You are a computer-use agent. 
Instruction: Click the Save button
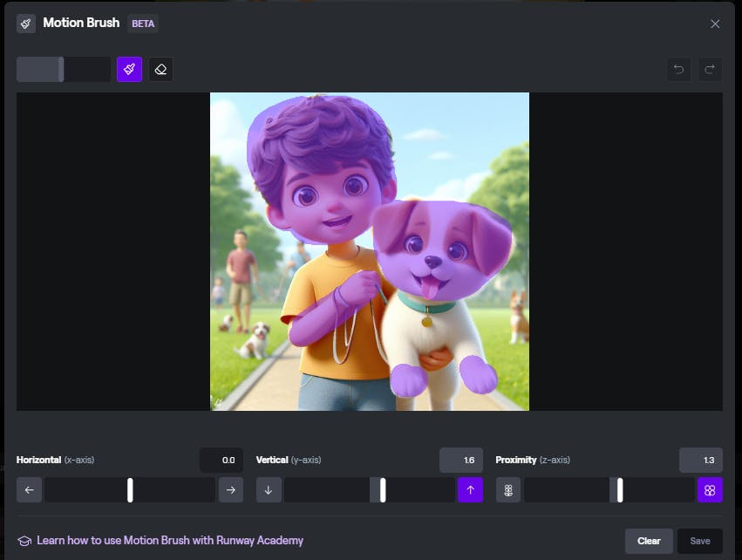pyautogui.click(x=700, y=541)
